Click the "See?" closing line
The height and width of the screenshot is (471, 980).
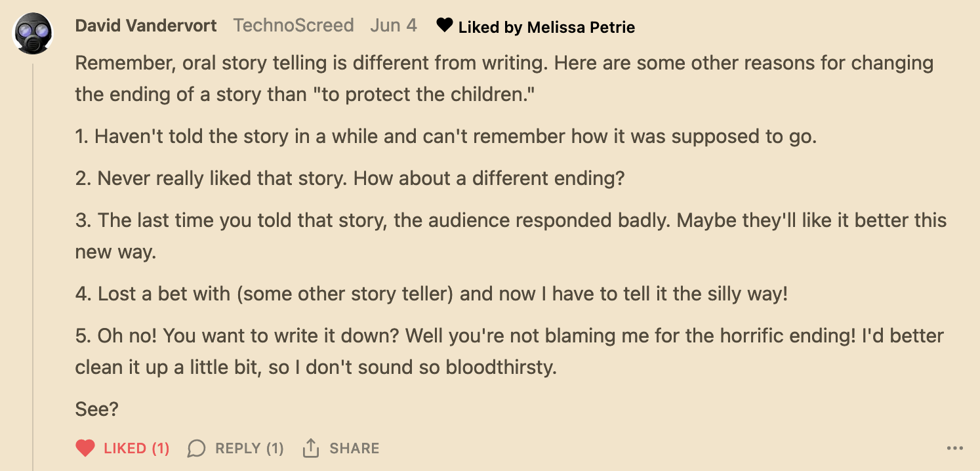(97, 409)
